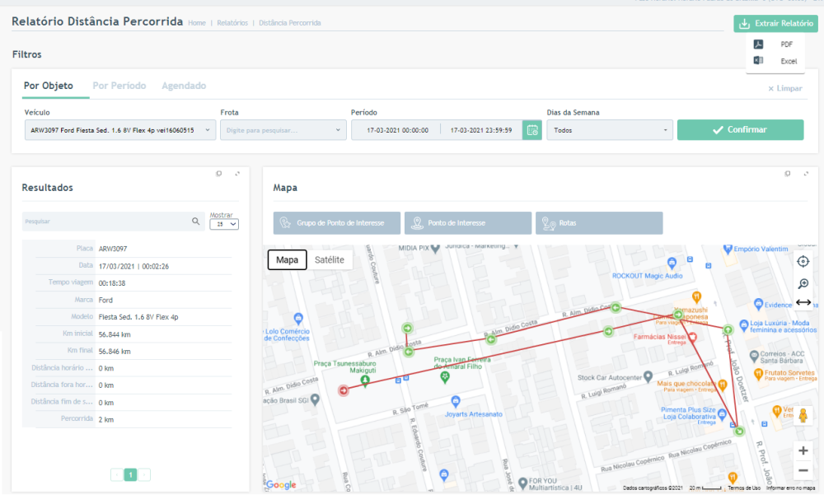Open the Dias da Semana dropdown

point(610,130)
